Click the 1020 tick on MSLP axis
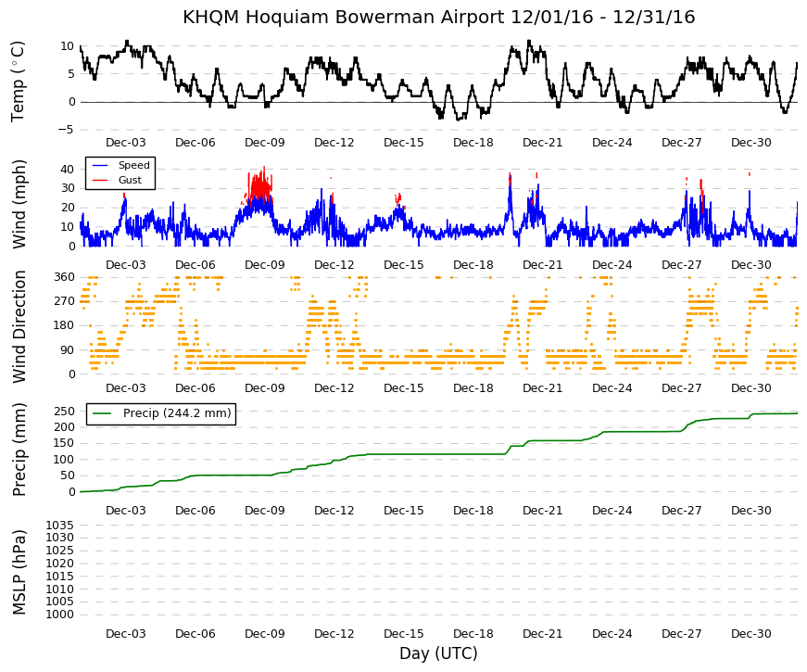 pos(60,564)
